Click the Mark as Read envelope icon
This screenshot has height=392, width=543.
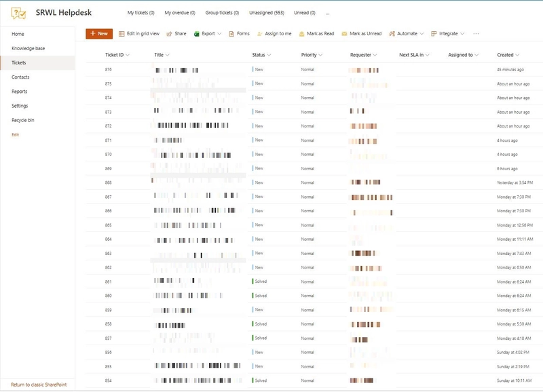click(x=302, y=34)
